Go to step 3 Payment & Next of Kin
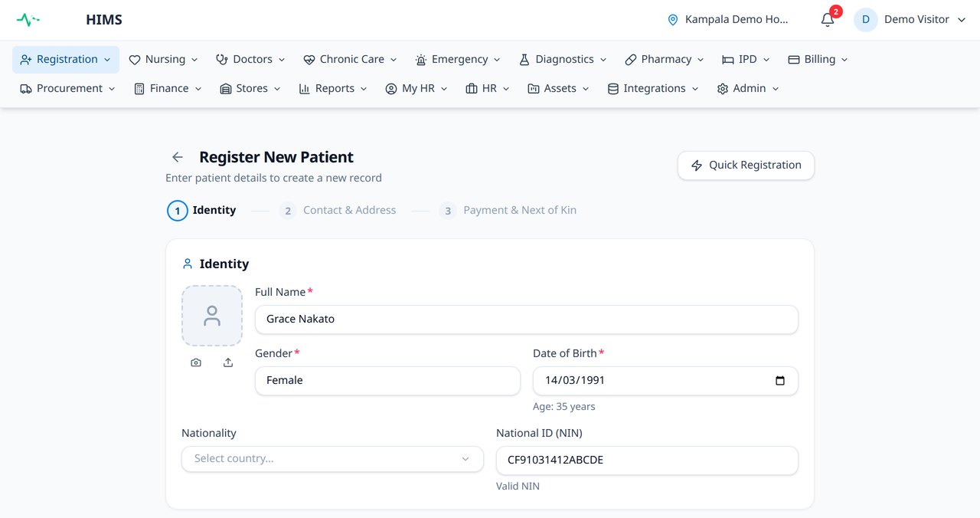This screenshot has height=518, width=980. (508, 211)
